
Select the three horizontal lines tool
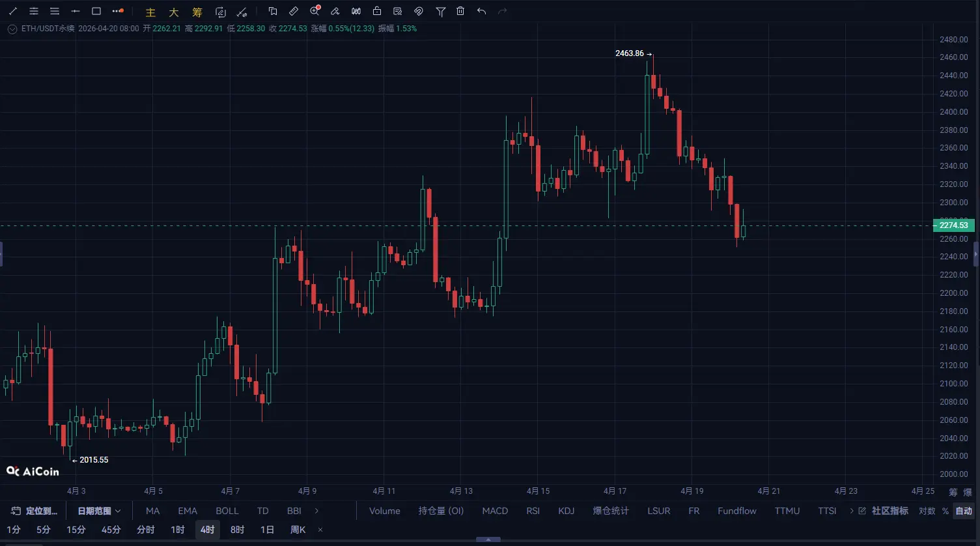[x=55, y=11]
